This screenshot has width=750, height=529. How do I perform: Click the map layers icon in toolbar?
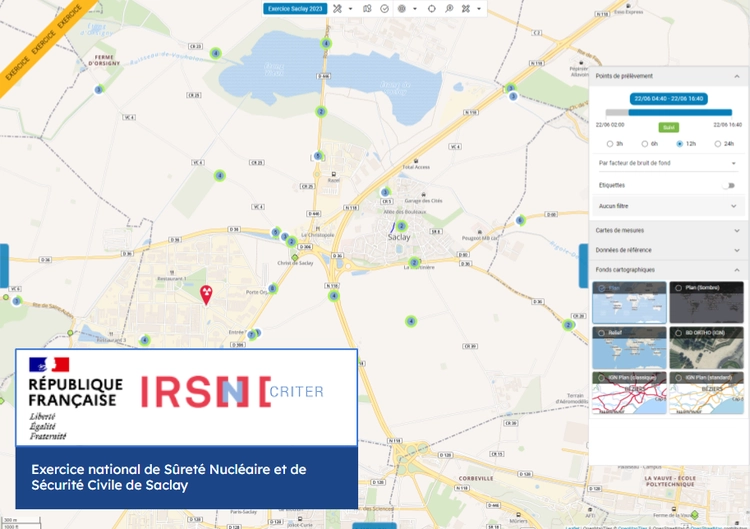[367, 8]
